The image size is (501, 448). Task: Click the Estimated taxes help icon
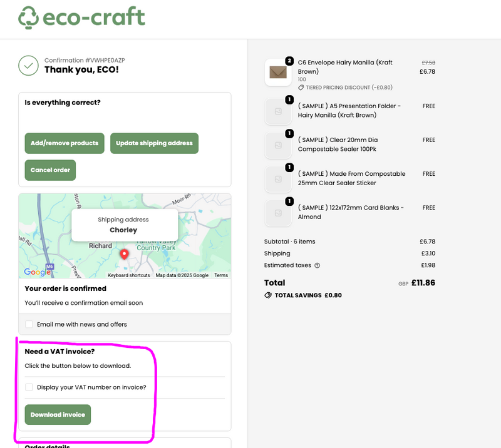(318, 265)
